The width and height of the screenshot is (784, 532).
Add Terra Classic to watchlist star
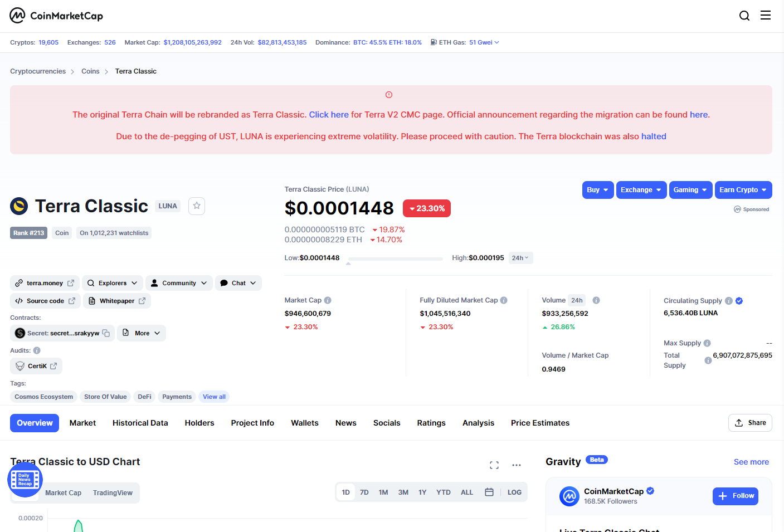197,206
